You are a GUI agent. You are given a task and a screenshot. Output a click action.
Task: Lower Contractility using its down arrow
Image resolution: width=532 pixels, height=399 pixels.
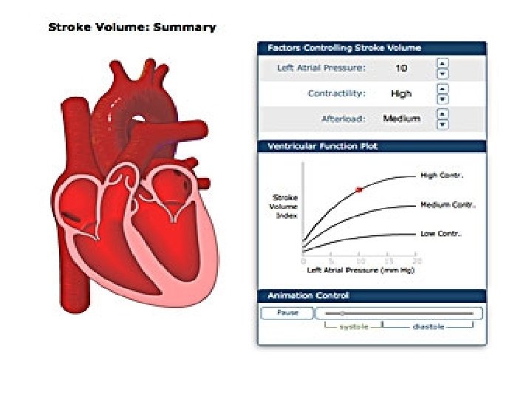point(443,100)
